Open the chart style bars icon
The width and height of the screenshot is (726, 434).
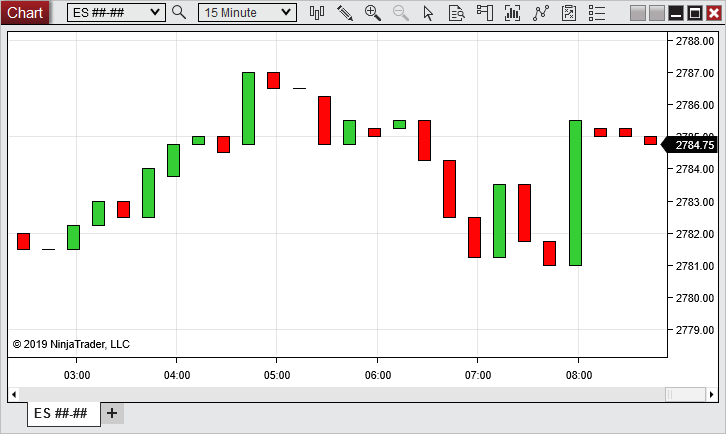[x=317, y=12]
